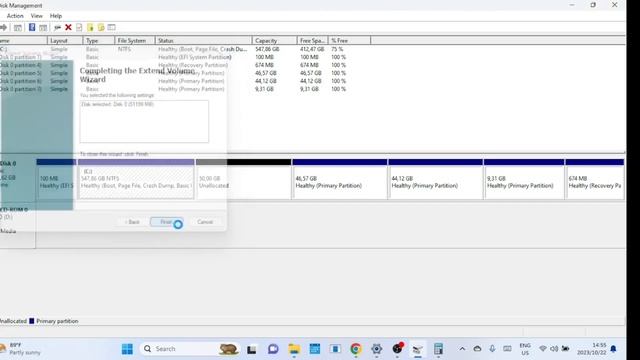Open the clock showing 14:55
The height and width of the screenshot is (360, 640).
pyautogui.click(x=591, y=349)
